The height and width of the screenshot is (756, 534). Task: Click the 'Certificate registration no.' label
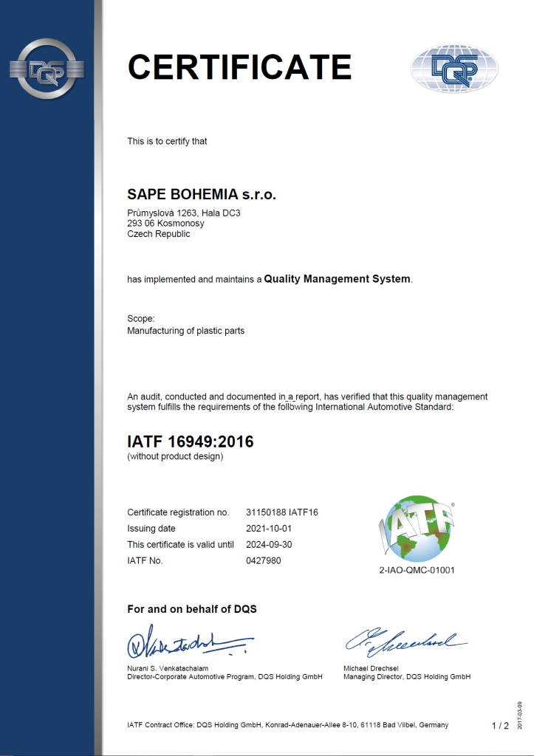(178, 512)
